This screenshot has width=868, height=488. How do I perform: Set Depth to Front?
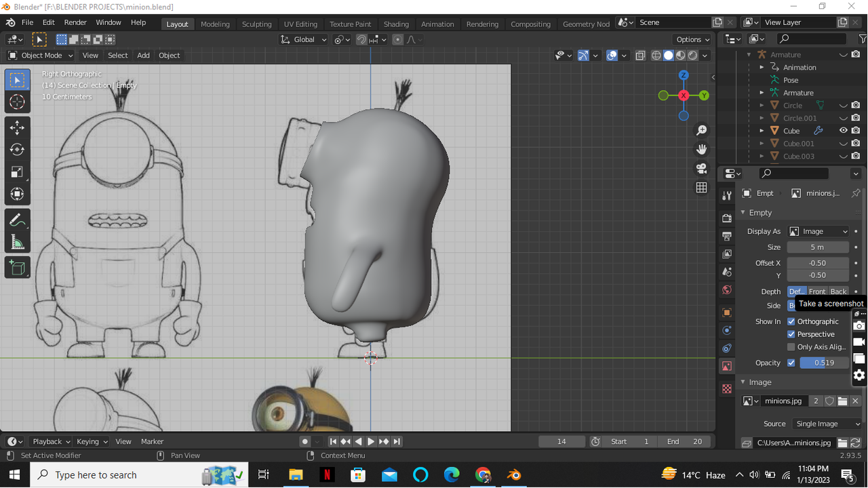(817, 291)
